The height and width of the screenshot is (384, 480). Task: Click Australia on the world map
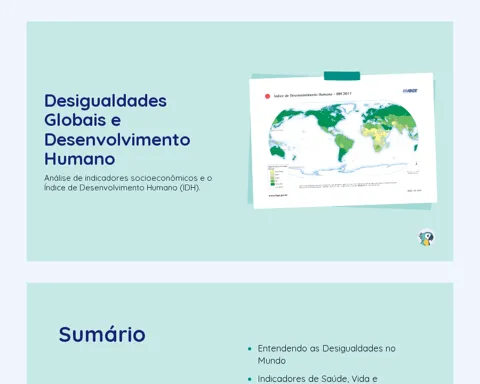(x=278, y=152)
